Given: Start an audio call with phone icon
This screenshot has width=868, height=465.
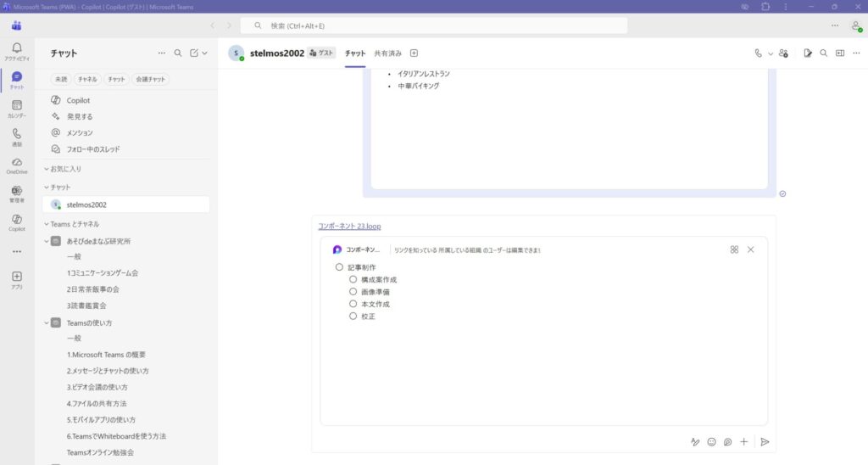Looking at the screenshot, I should pos(758,53).
